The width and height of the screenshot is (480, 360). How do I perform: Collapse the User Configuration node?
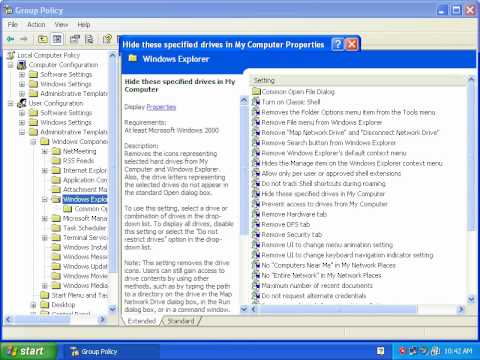tap(11, 103)
